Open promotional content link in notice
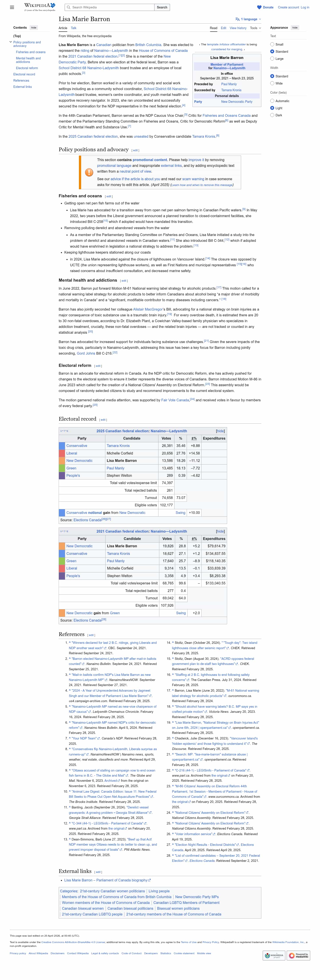 [x=150, y=160]
